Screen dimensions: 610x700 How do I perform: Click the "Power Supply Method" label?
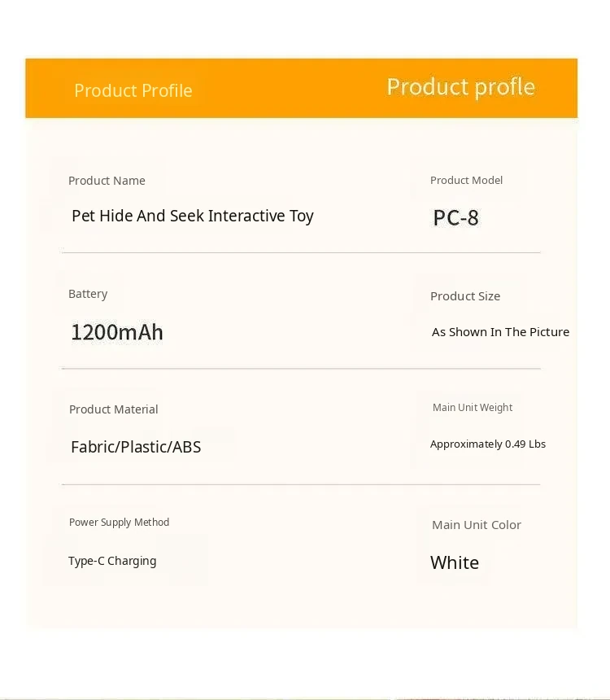pyautogui.click(x=120, y=523)
